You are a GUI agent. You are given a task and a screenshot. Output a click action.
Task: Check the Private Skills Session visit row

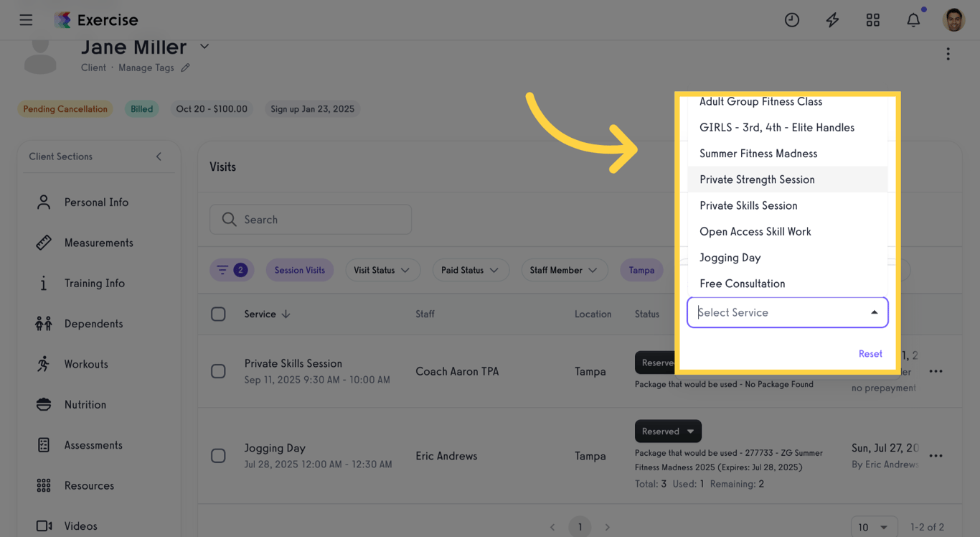point(218,371)
